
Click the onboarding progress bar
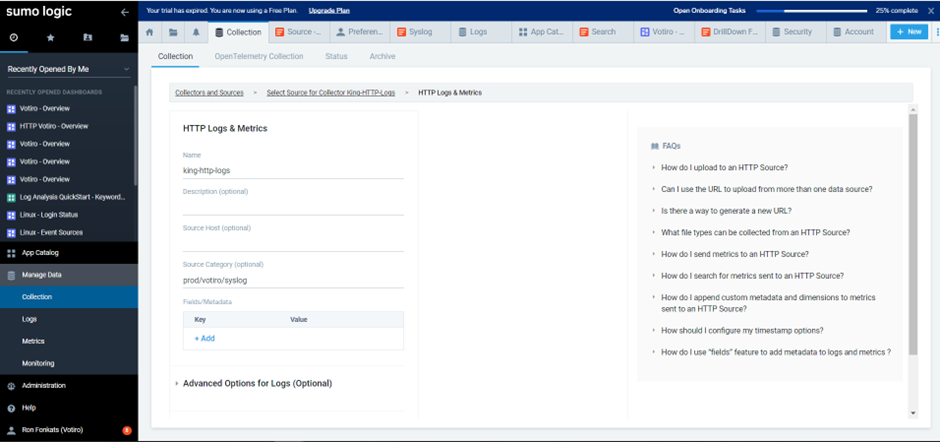pos(812,11)
